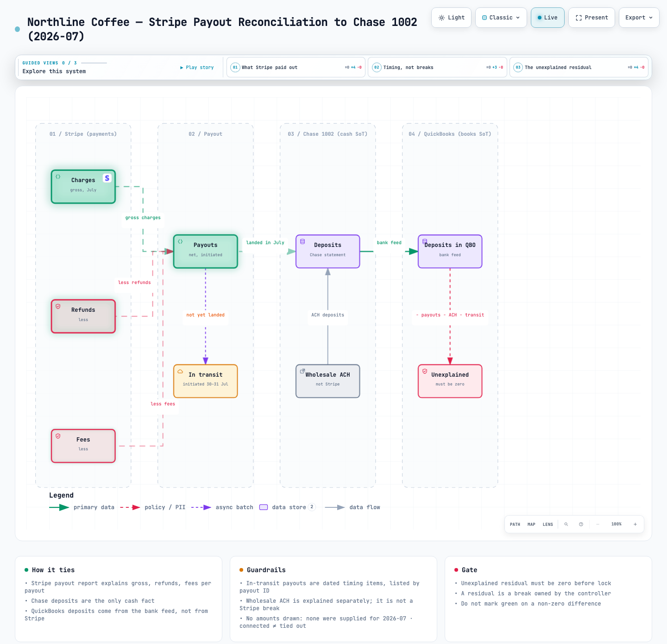This screenshot has width=667, height=644.
Task: Click the data store legend swatch
Action: click(264, 507)
